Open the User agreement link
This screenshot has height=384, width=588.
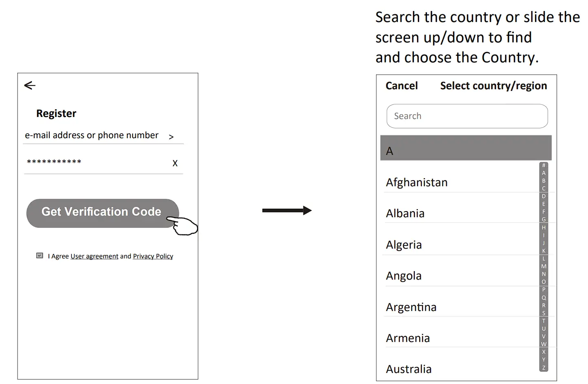click(94, 256)
